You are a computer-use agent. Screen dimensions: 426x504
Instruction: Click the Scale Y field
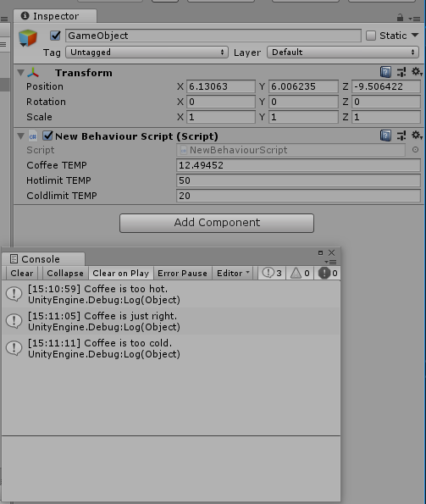click(303, 117)
